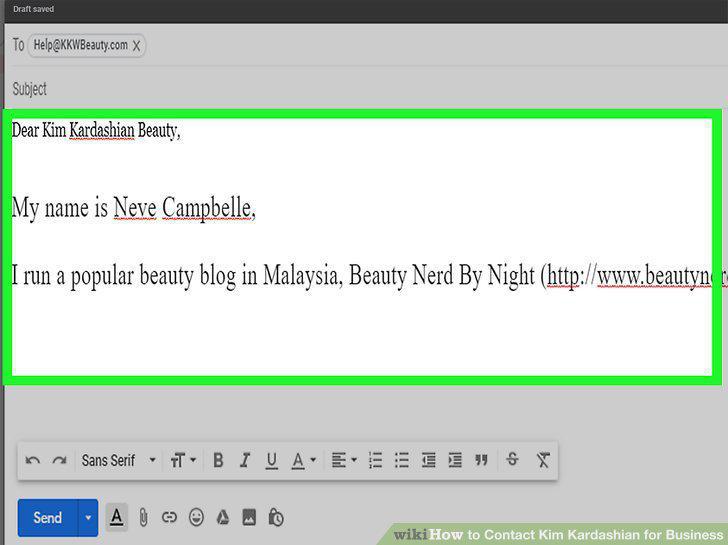This screenshot has height=545, width=728.
Task: Insert a numbered list
Action: coord(375,460)
